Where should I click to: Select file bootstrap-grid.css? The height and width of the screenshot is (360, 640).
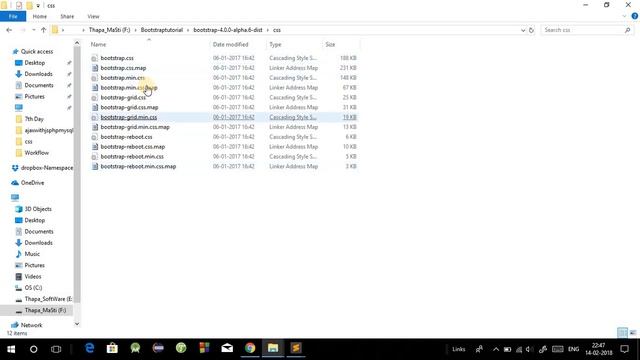123,98
